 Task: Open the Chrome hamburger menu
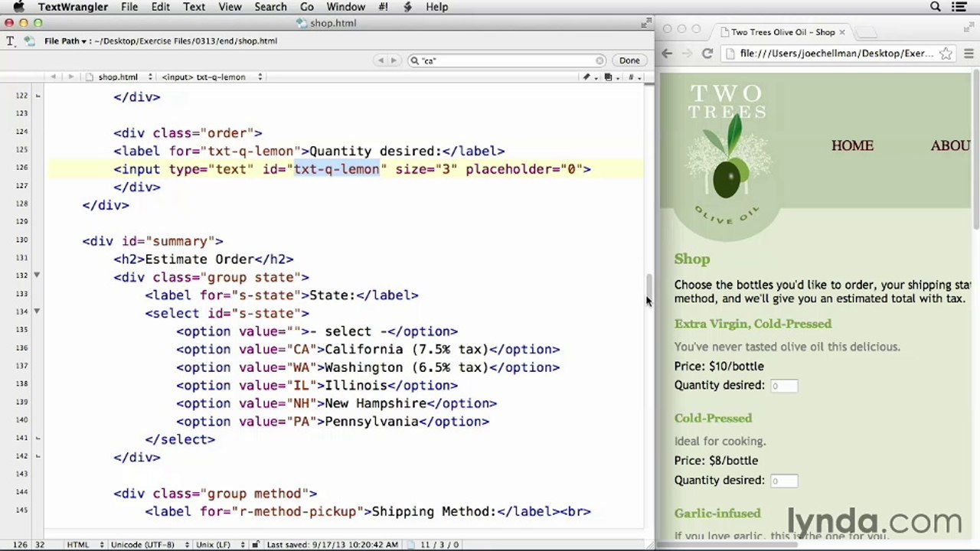click(x=969, y=54)
